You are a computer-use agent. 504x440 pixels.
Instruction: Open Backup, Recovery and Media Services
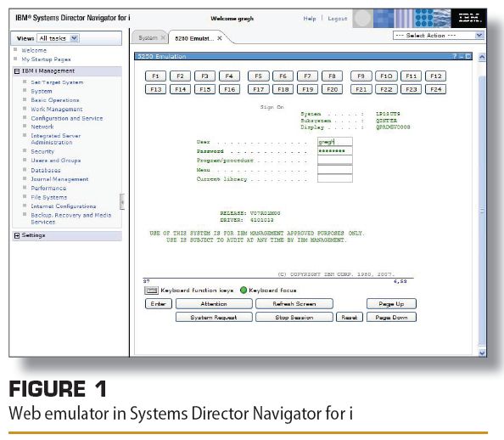(71, 218)
